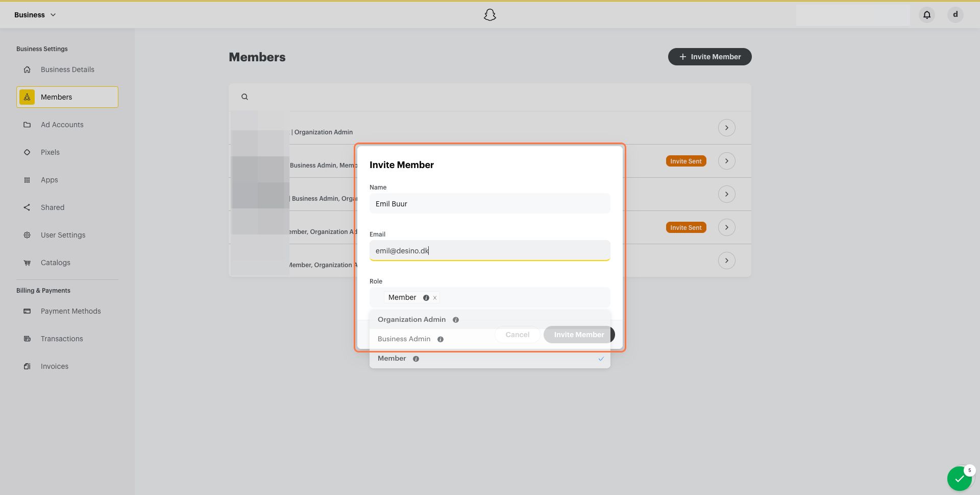Click the dialog's Invite Member submit button
Screen dimensions: 980x495
point(579,335)
